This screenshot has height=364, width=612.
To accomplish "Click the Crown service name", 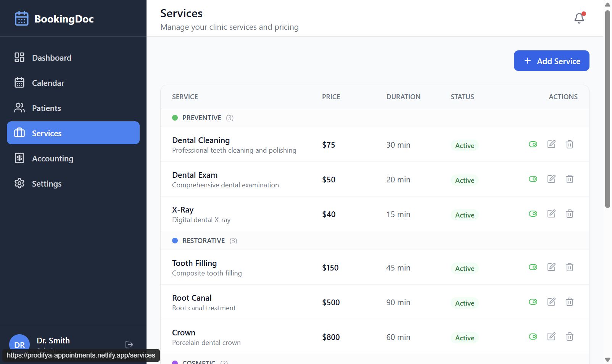I will coord(184,332).
